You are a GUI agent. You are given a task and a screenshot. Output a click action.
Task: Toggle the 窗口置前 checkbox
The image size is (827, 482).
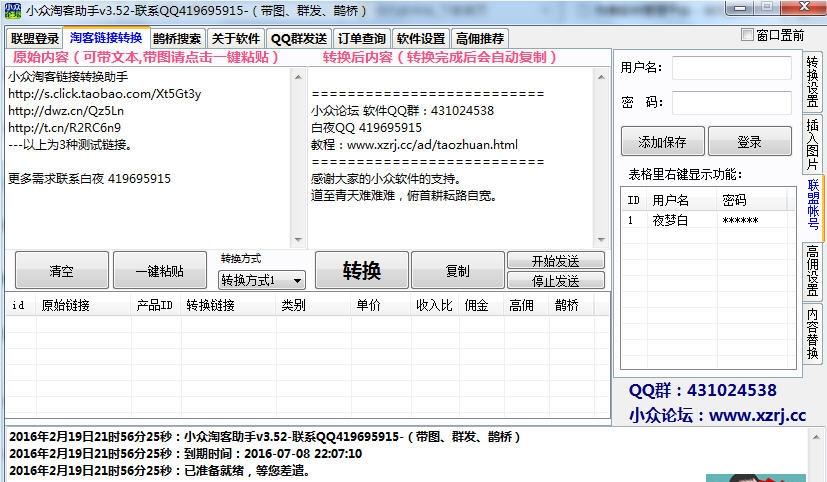click(747, 35)
